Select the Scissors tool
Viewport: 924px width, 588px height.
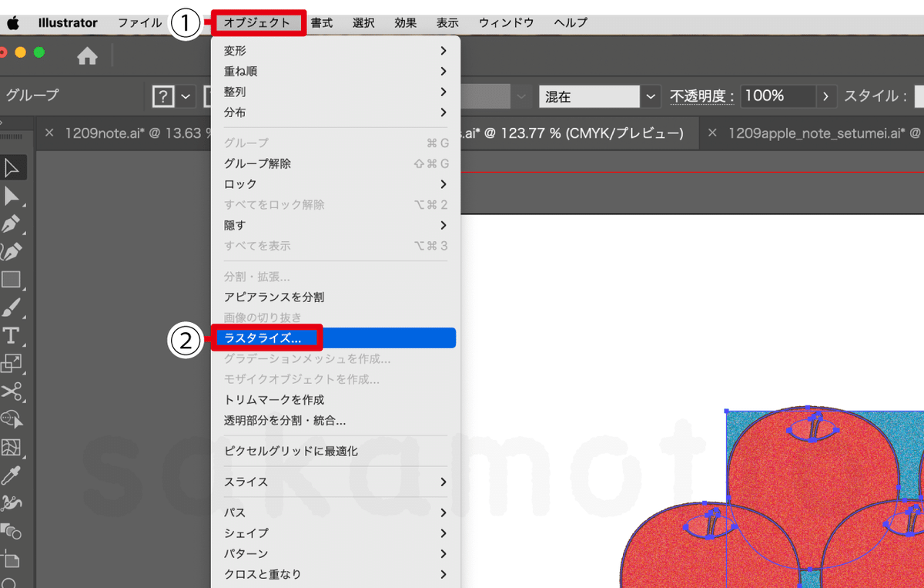point(12,391)
